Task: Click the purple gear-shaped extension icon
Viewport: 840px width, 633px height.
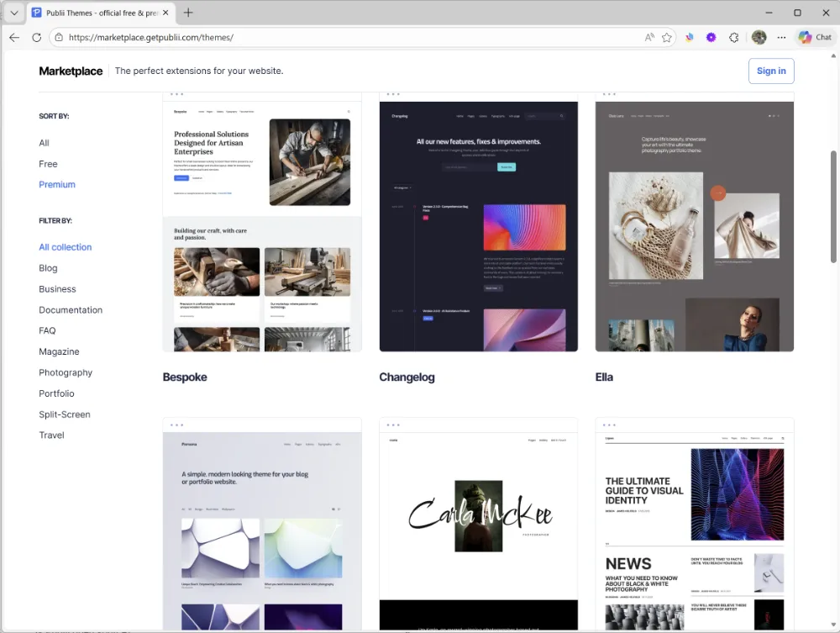Action: pos(711,37)
